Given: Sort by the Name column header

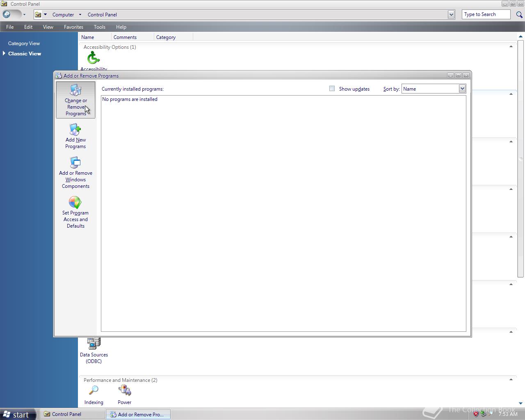Looking at the screenshot, I should [95, 37].
